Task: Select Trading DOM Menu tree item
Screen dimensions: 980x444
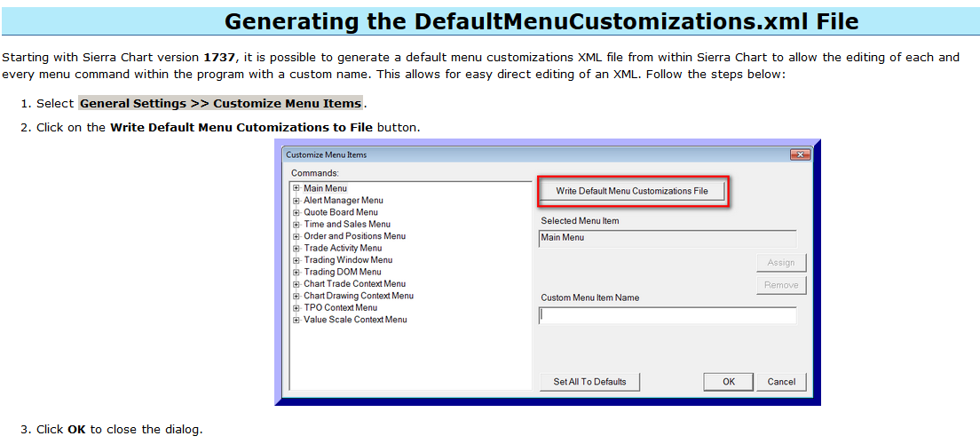Action: (342, 272)
